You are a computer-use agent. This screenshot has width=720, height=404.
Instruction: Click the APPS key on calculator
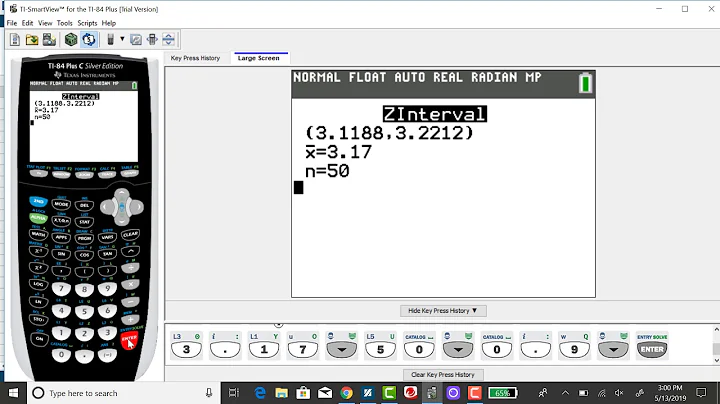[61, 237]
